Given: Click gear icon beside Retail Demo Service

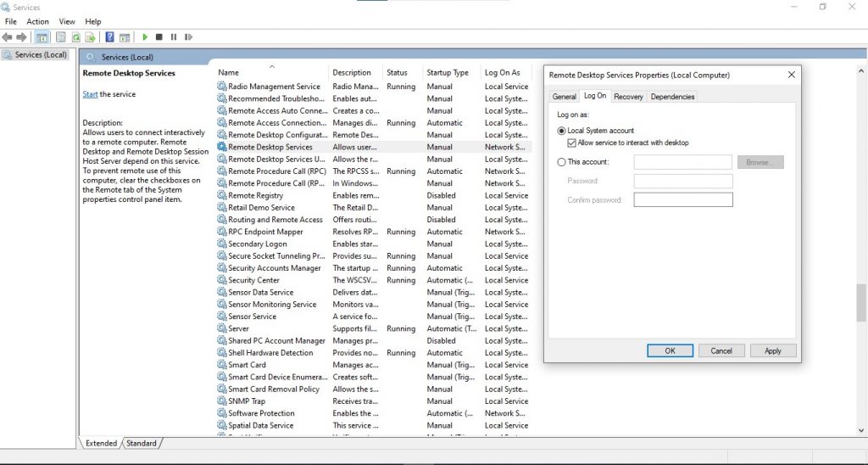Looking at the screenshot, I should tap(222, 207).
